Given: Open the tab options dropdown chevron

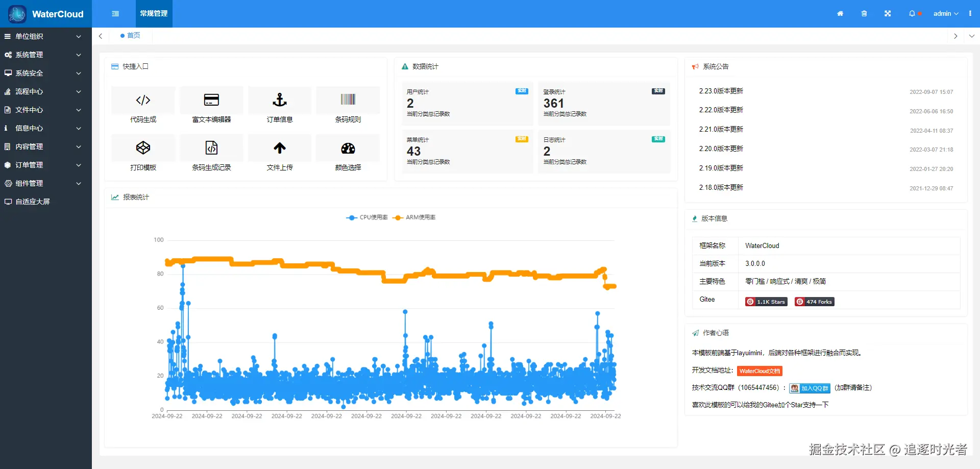Looking at the screenshot, I should click(x=972, y=36).
